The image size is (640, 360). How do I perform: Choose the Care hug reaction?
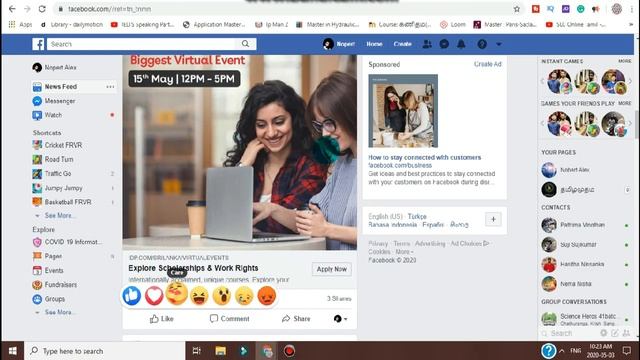coord(177,293)
